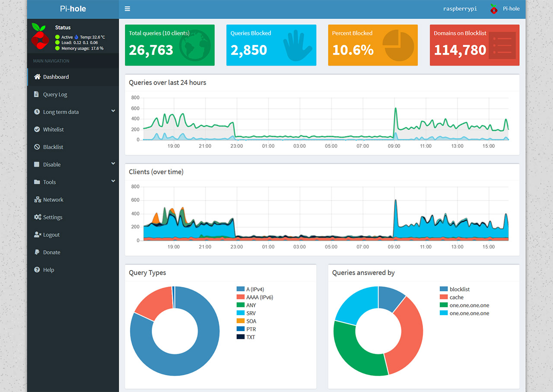
Task: Open Settings via the gears icon
Action: [x=38, y=217]
